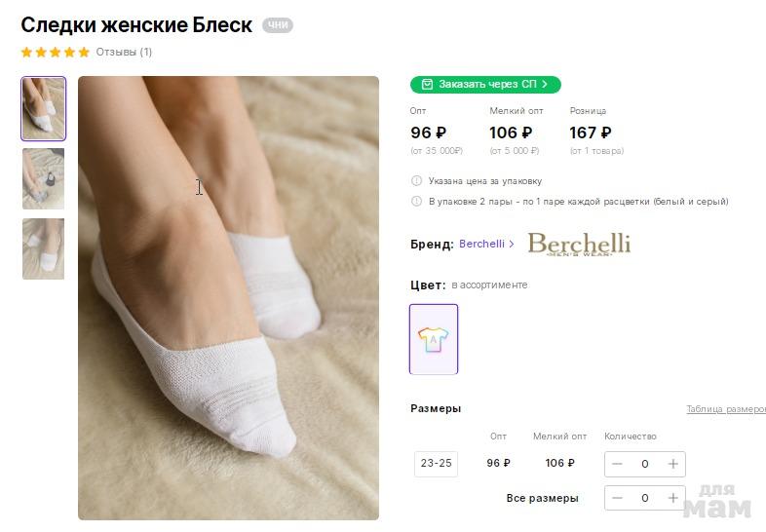Select size 23-25 option
Screen dimensions: 766x532
[436, 464]
